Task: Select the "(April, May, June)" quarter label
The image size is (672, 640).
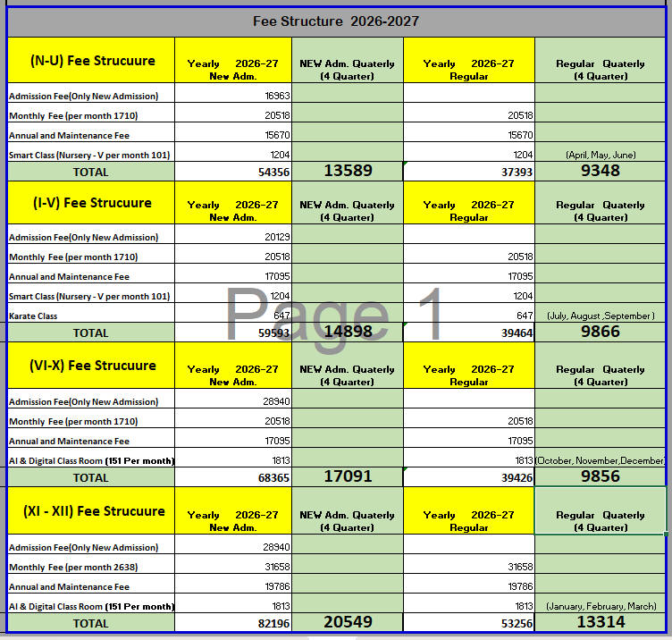Action: (x=601, y=155)
